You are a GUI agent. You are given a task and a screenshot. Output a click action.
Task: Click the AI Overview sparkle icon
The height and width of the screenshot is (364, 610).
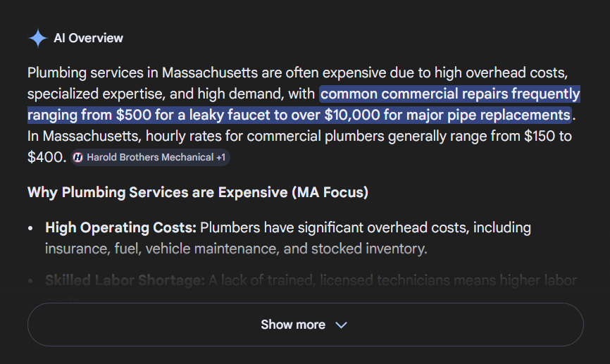click(x=37, y=38)
